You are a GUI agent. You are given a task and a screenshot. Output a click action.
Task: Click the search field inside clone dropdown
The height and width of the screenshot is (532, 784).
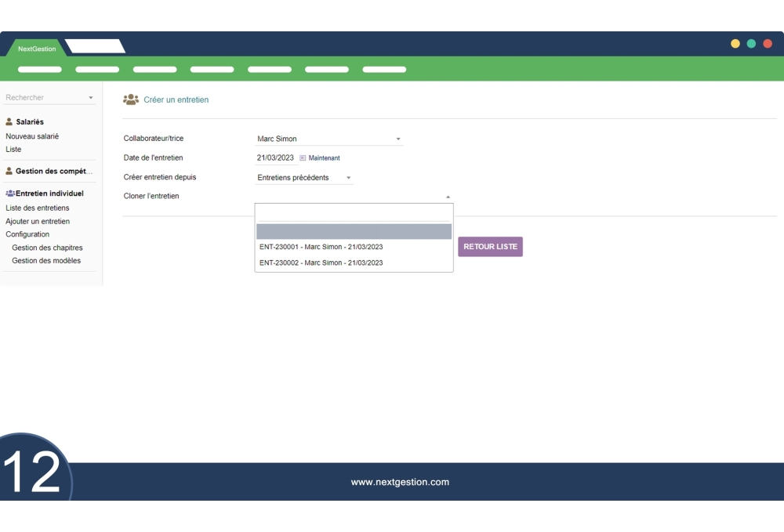354,213
